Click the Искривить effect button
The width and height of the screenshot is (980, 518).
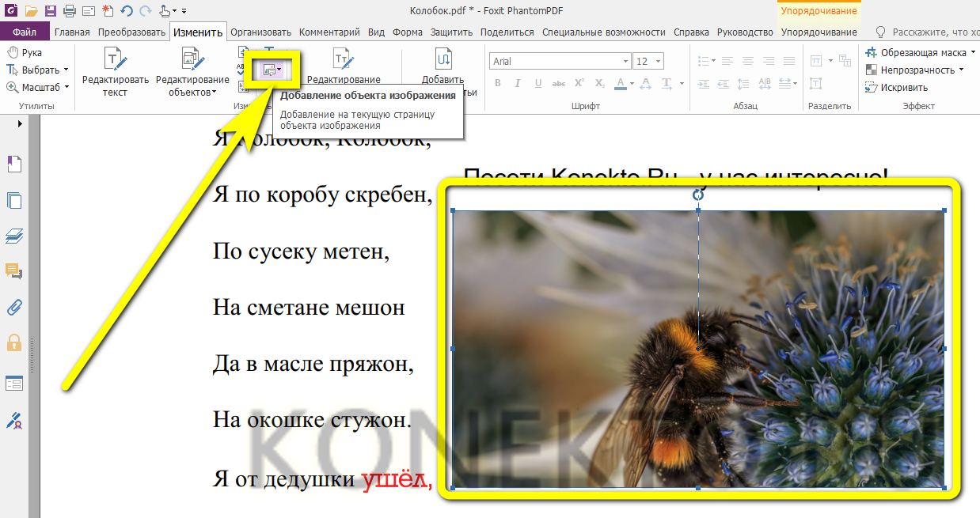pos(902,87)
